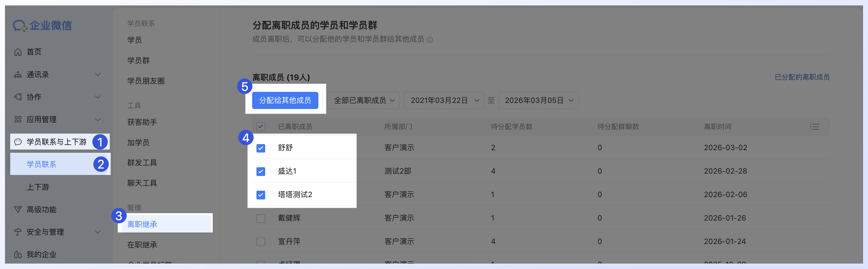
Task: Open the 全部已离职成员 filter dropdown
Action: click(x=363, y=100)
